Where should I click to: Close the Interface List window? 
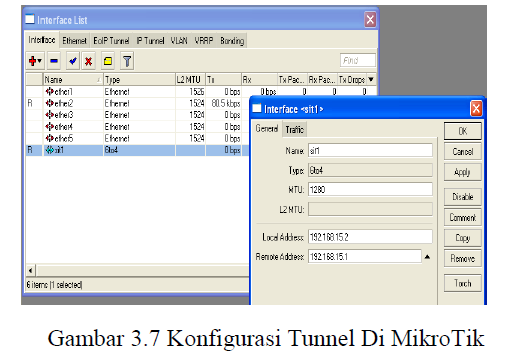click(x=370, y=20)
